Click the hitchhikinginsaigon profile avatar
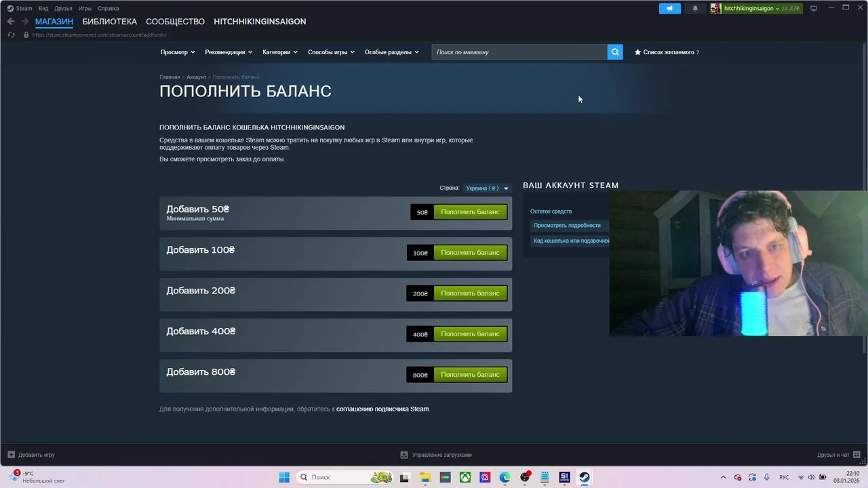Image resolution: width=868 pixels, height=488 pixels. tap(715, 8)
